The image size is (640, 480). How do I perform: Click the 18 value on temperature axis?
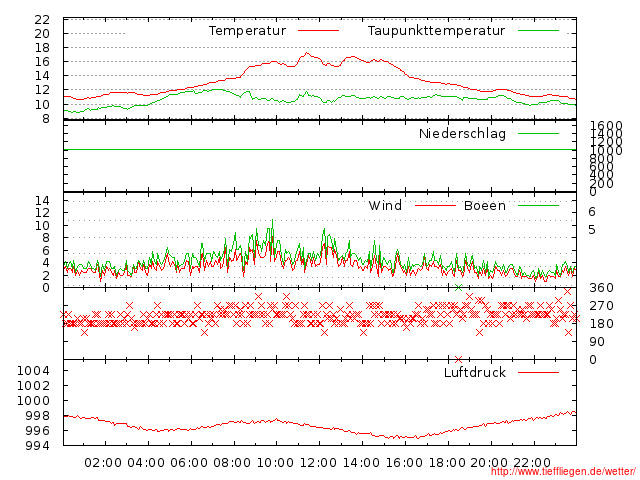[x=42, y=48]
